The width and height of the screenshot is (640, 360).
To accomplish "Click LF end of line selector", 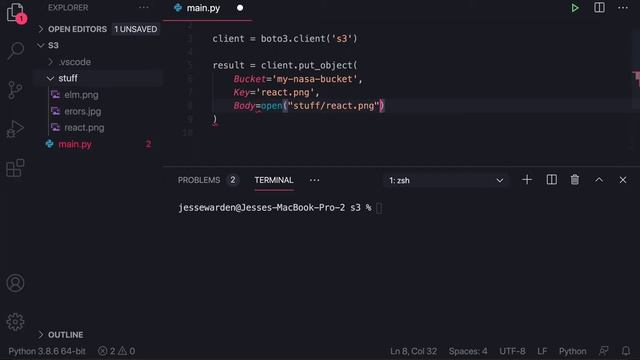I will [x=542, y=351].
